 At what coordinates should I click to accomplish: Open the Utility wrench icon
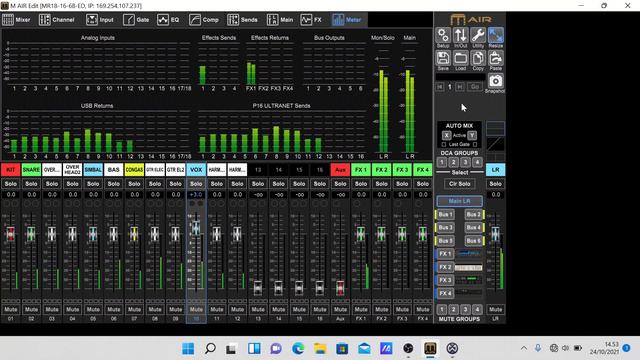point(478,36)
